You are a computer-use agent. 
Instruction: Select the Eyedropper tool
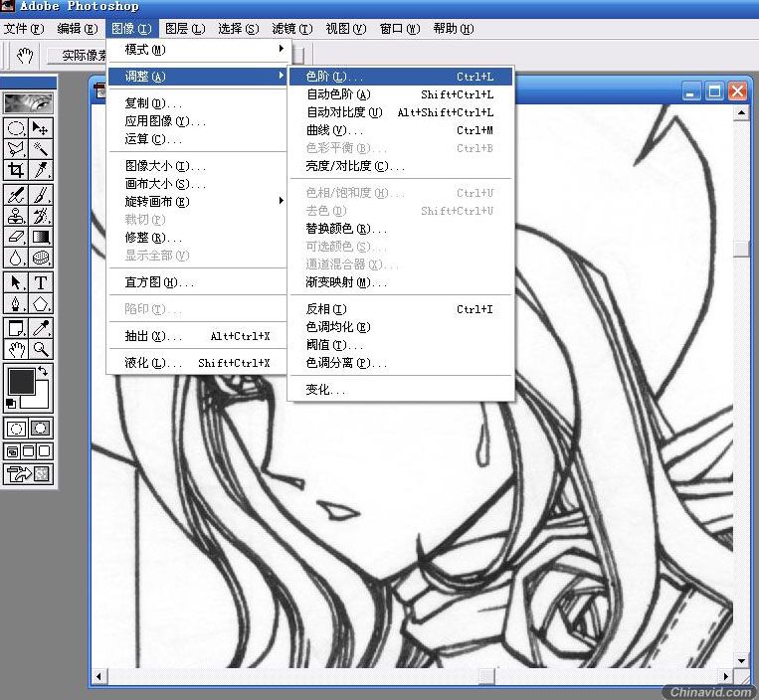(x=40, y=328)
